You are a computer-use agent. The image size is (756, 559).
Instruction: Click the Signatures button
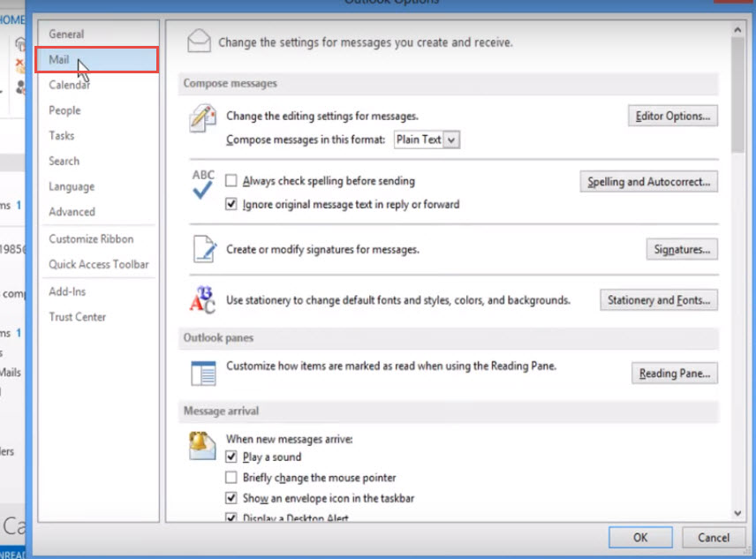682,249
